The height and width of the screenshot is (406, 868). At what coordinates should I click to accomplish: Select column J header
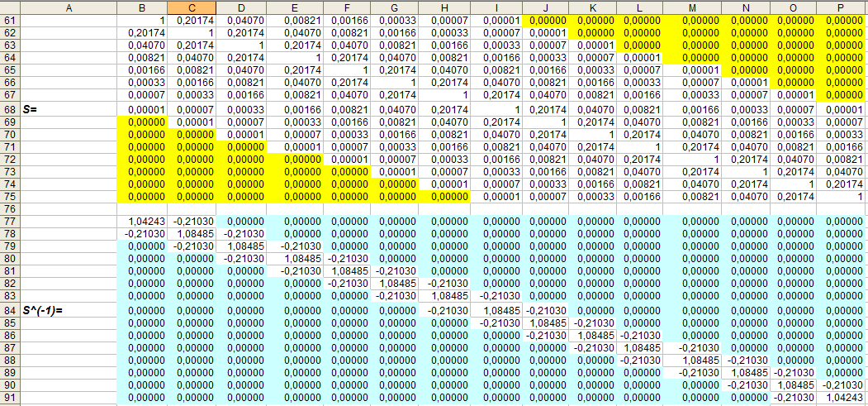546,7
